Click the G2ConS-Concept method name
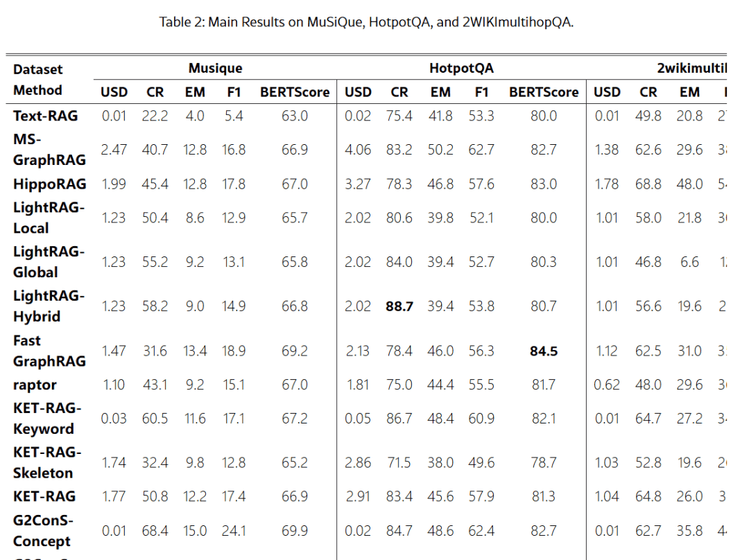The height and width of the screenshot is (560, 749). (43, 530)
